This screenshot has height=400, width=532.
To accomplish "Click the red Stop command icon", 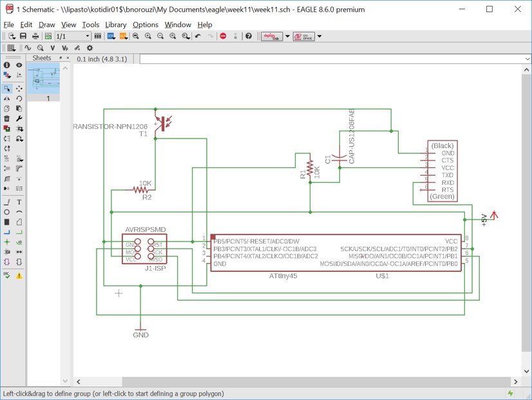I will click(223, 36).
